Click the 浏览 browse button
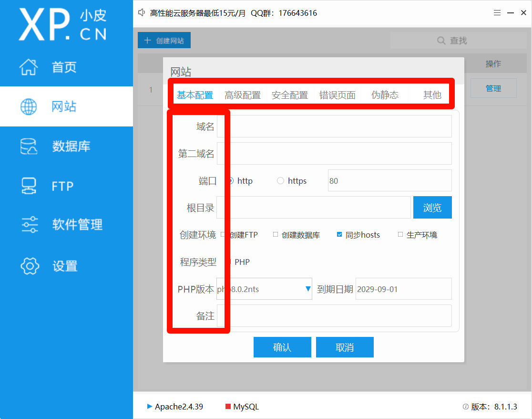Screen dimensions: 532x419 click(x=432, y=208)
